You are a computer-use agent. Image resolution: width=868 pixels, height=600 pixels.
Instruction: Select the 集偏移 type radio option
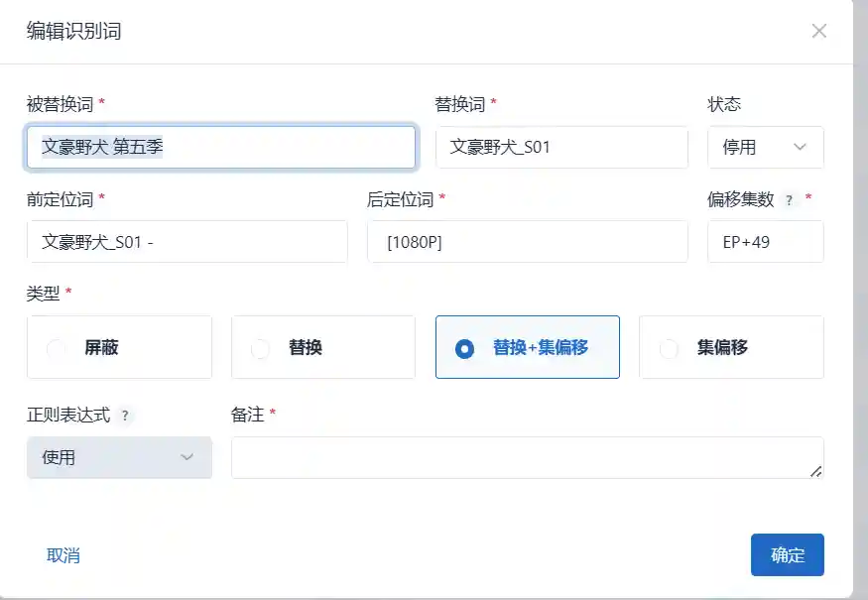tap(670, 348)
